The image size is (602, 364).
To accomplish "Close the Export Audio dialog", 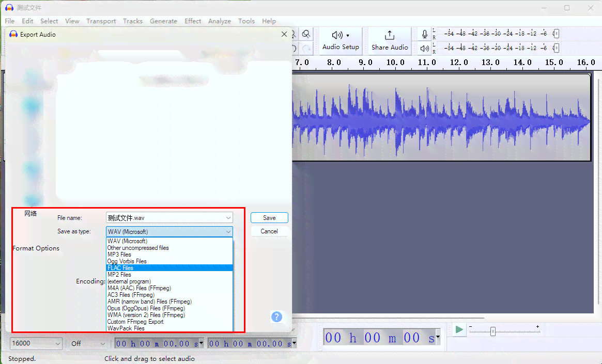I will pos(284,34).
